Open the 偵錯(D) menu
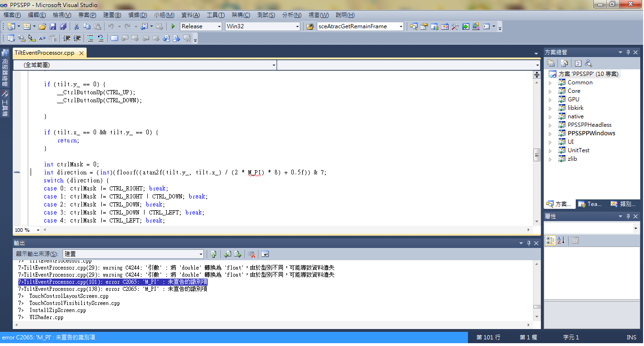Image resolution: width=644 pixels, height=346 pixels. click(137, 15)
